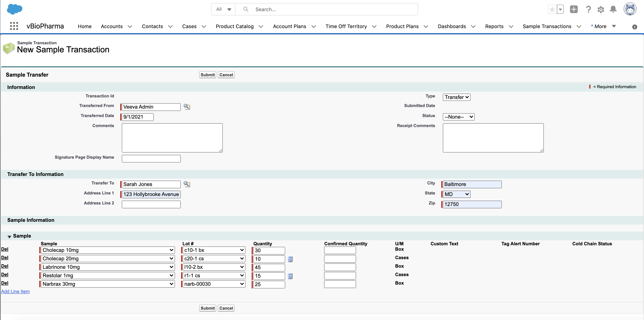This screenshot has width=644, height=320.
Task: Click the top Submit button
Action: click(x=207, y=75)
